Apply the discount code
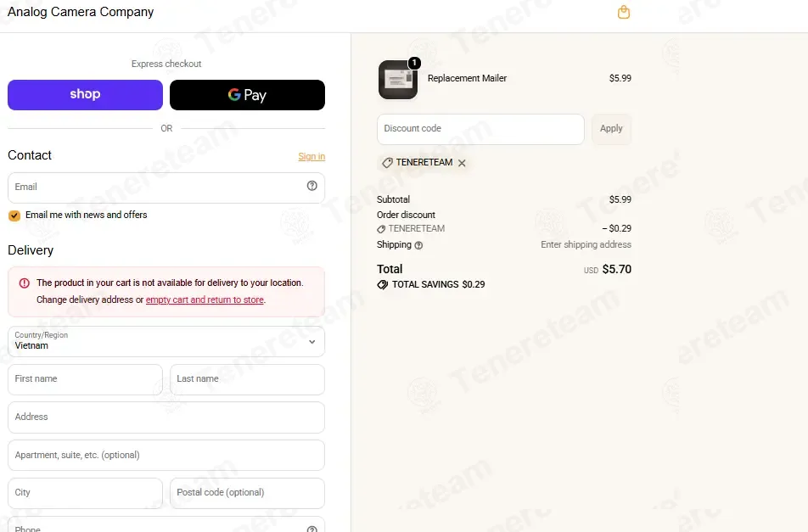Screen dimensions: 808x532 [611, 129]
